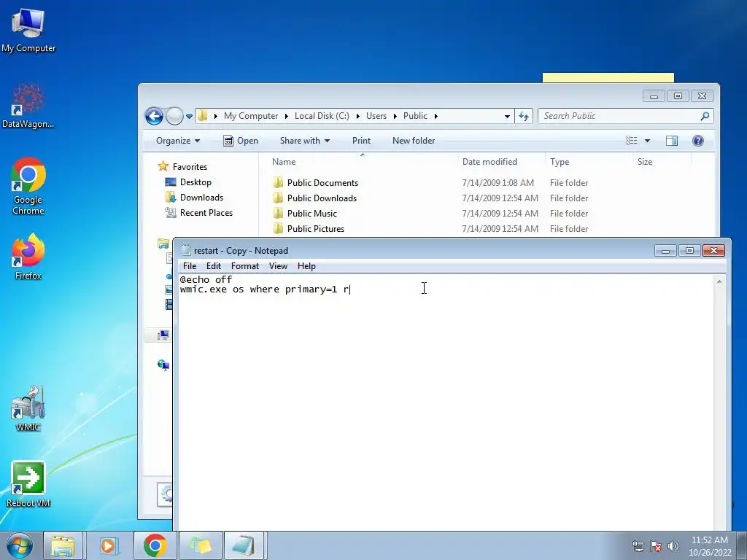Open the Notepad Edit menu

coord(214,266)
